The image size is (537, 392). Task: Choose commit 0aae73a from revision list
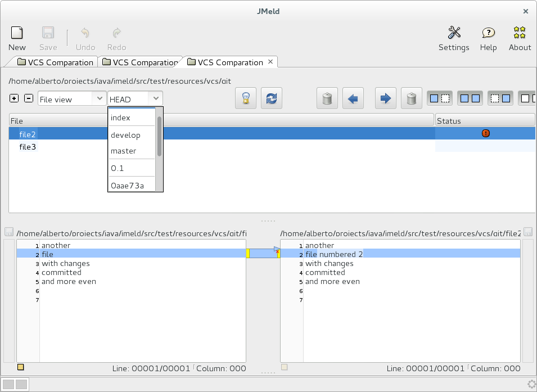tap(132, 186)
